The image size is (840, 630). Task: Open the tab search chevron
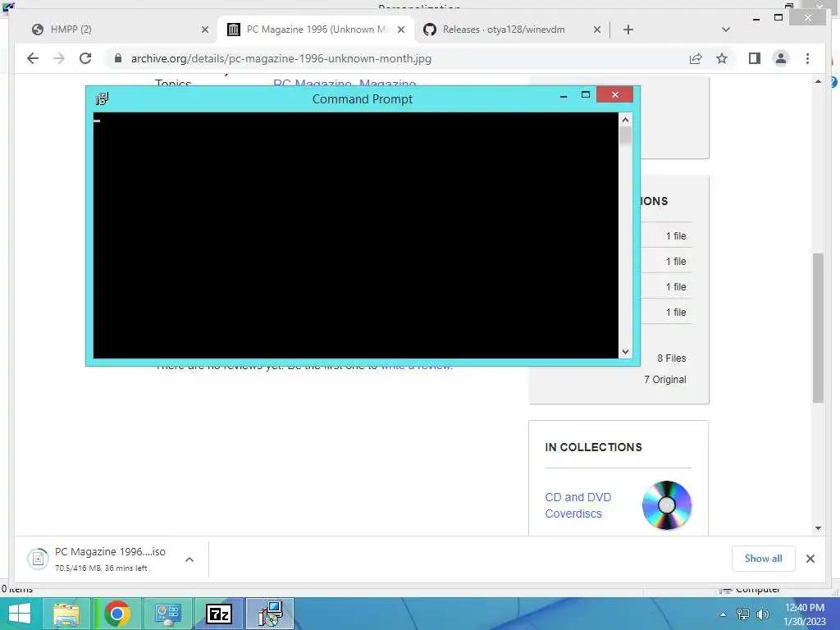(726, 30)
